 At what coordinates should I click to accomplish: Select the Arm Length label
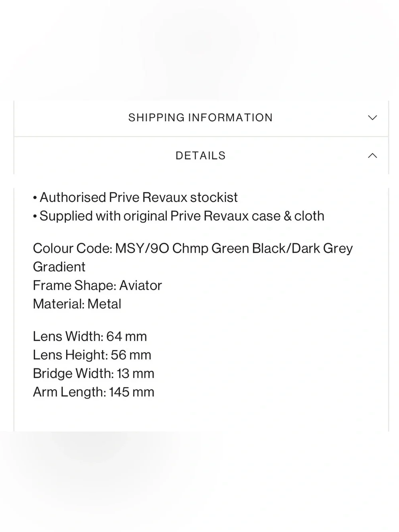(69, 392)
